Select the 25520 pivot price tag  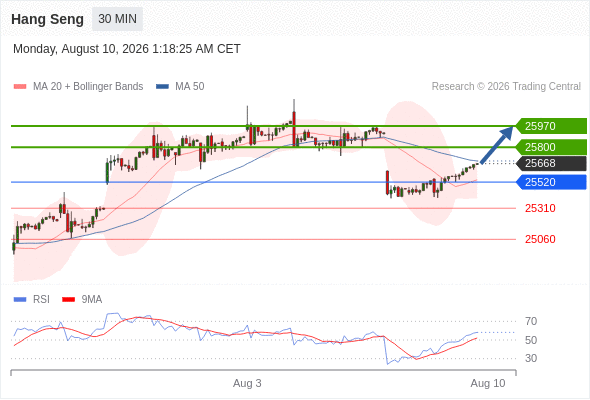(x=551, y=182)
